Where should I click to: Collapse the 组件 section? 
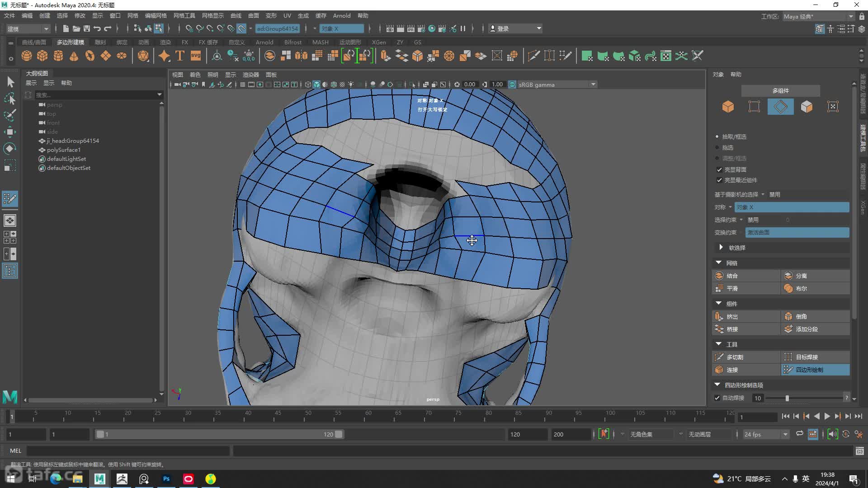[718, 303]
